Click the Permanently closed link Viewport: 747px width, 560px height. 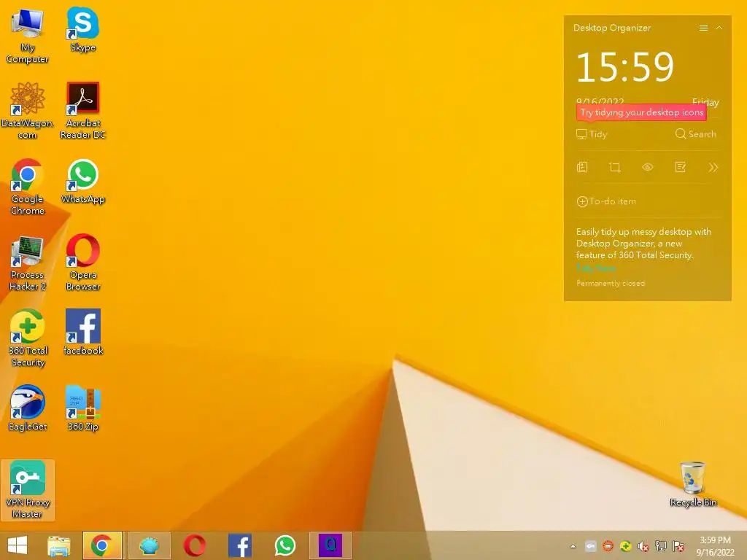pyautogui.click(x=611, y=284)
